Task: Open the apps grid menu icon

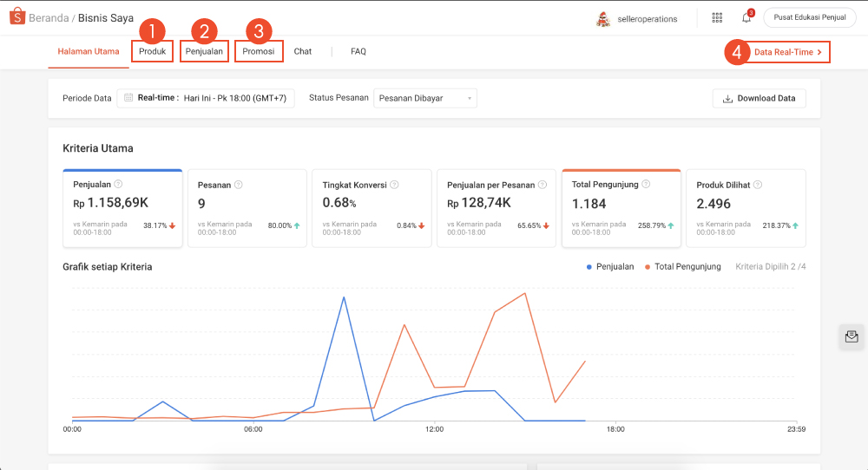Action: (717, 17)
